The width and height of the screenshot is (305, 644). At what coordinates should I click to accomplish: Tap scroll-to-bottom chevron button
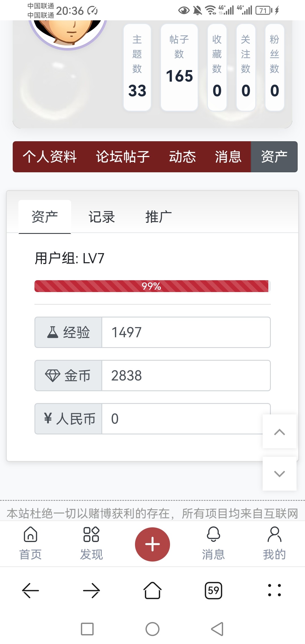coord(280,474)
